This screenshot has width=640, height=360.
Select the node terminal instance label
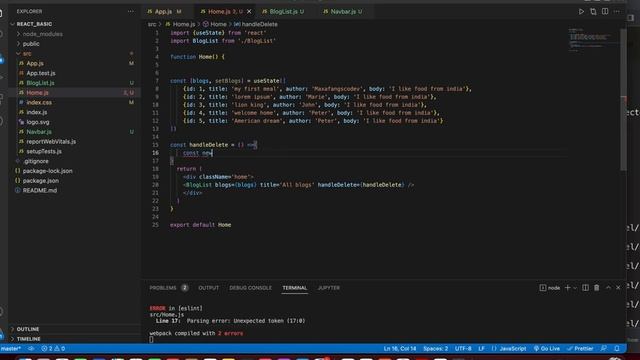pos(550,288)
